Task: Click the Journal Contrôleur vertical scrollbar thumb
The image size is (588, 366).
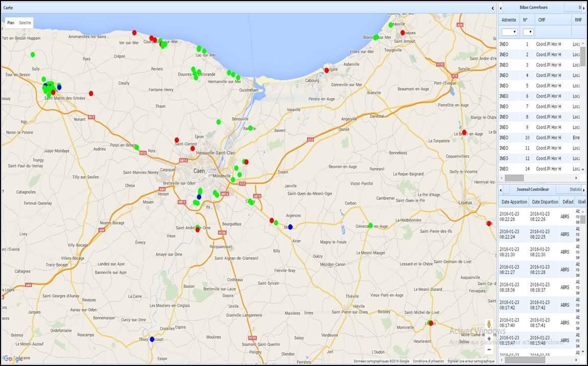Action: click(583, 220)
